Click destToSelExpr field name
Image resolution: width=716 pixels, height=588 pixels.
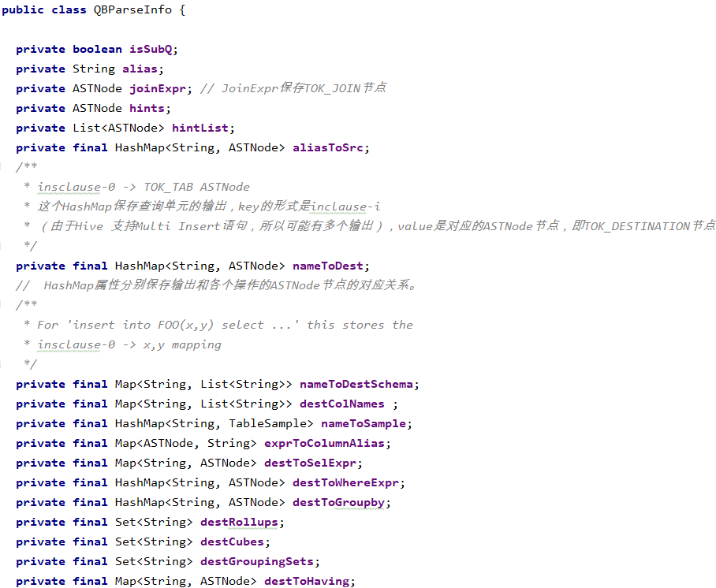310,463
